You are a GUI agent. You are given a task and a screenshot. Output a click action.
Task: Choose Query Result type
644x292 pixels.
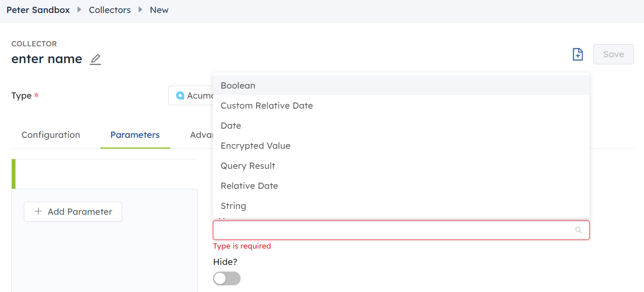(x=401, y=166)
